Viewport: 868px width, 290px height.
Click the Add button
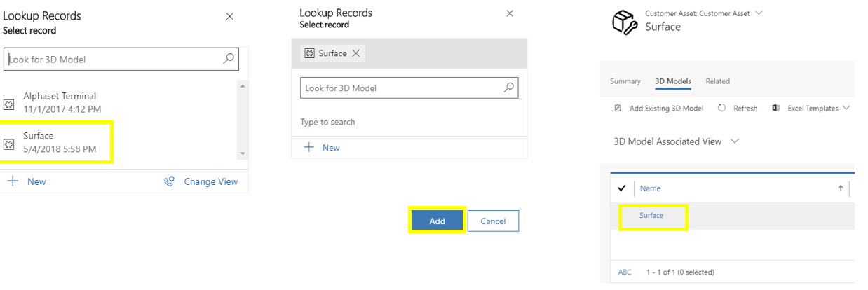click(437, 221)
